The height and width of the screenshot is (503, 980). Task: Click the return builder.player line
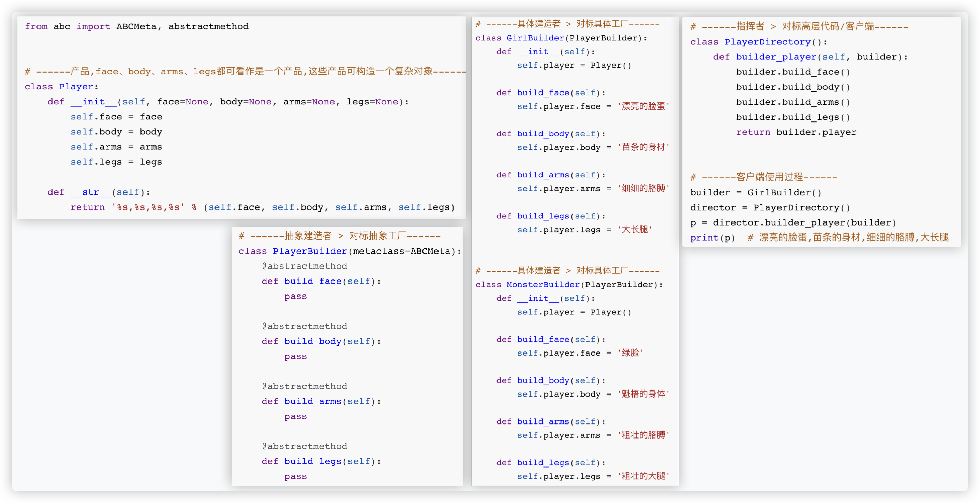pos(796,132)
